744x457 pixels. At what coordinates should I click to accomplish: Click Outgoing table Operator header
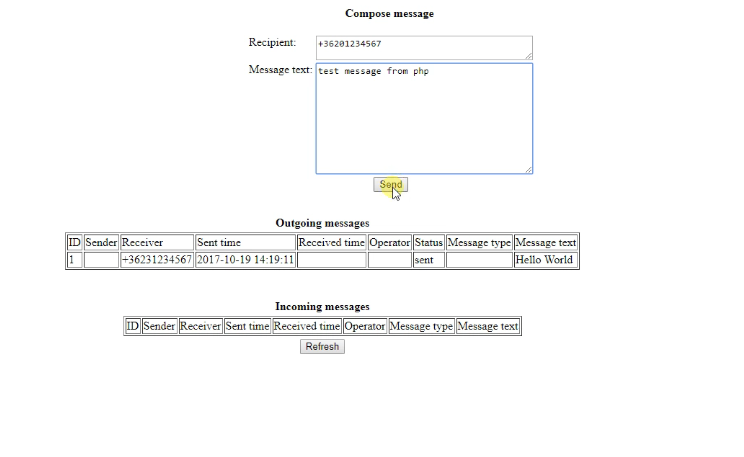pyautogui.click(x=390, y=242)
